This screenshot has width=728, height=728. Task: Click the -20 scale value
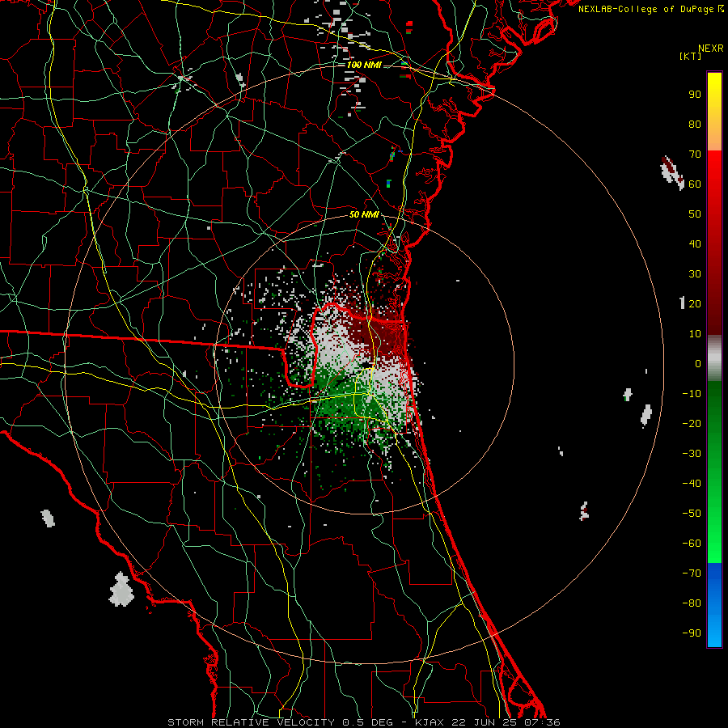tap(692, 423)
